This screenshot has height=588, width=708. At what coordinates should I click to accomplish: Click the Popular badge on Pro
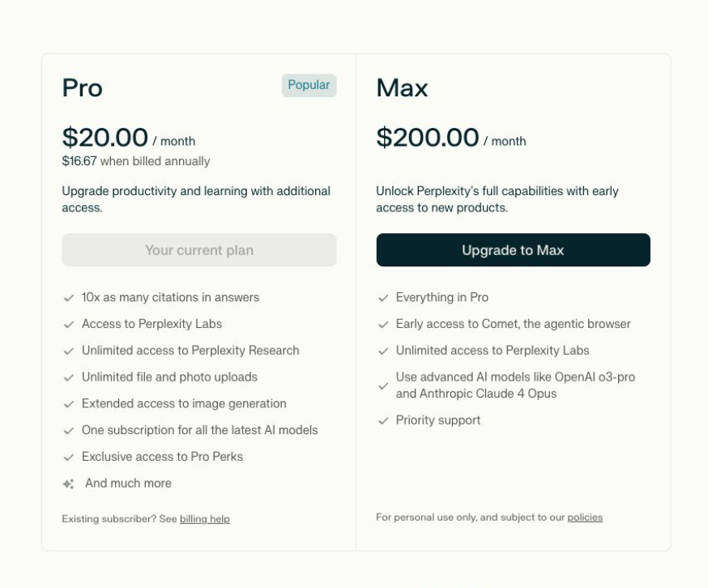click(309, 85)
